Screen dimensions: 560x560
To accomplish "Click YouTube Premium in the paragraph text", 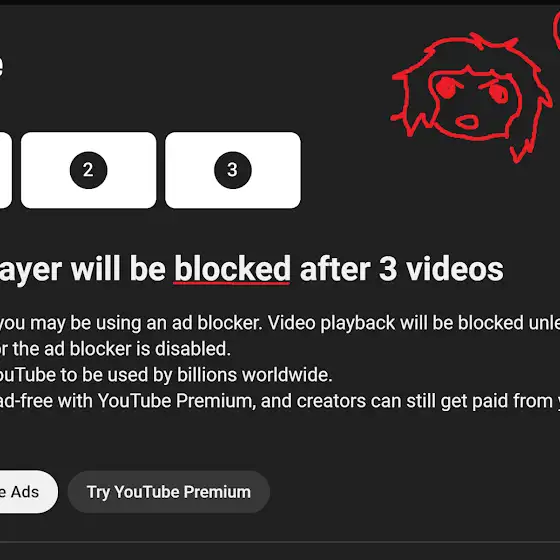I will pos(177,401).
